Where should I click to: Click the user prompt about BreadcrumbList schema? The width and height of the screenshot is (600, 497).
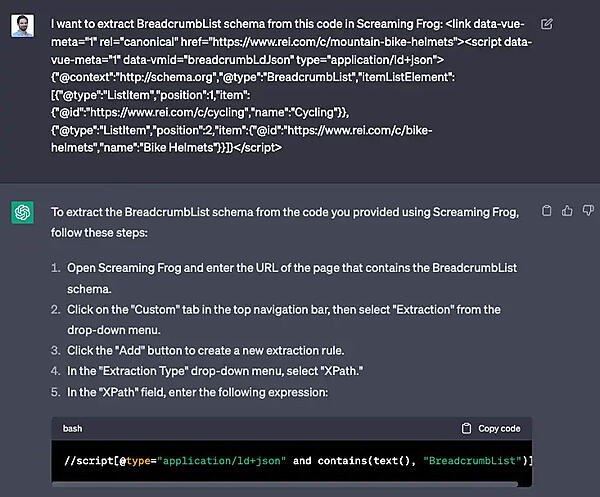tap(290, 84)
